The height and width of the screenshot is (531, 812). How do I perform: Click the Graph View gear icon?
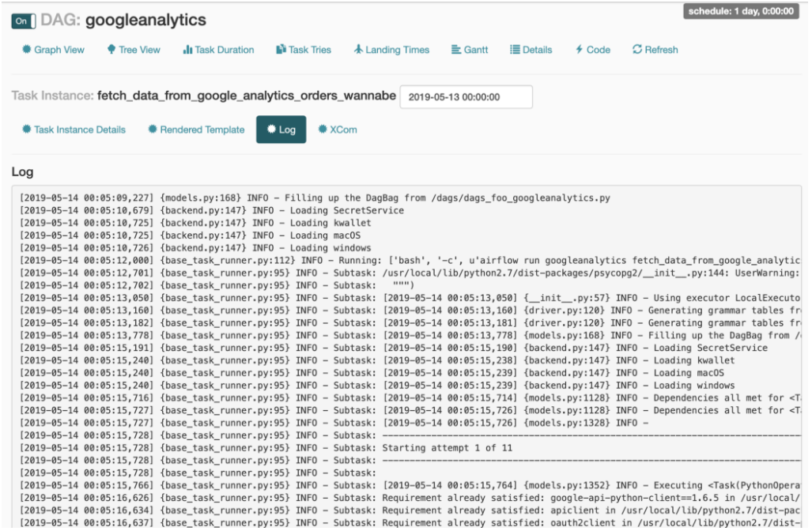coord(26,49)
